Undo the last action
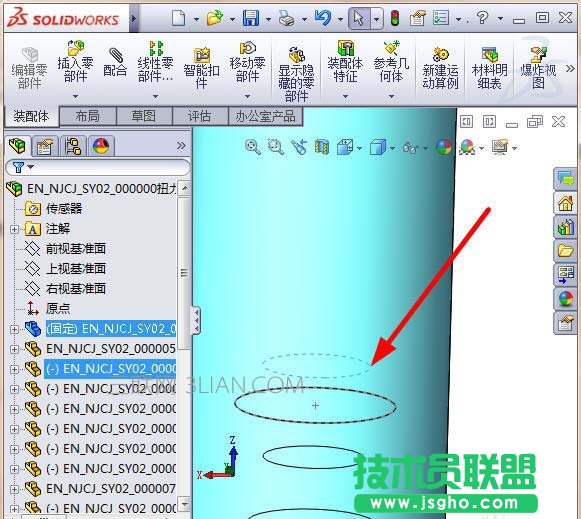 (323, 18)
